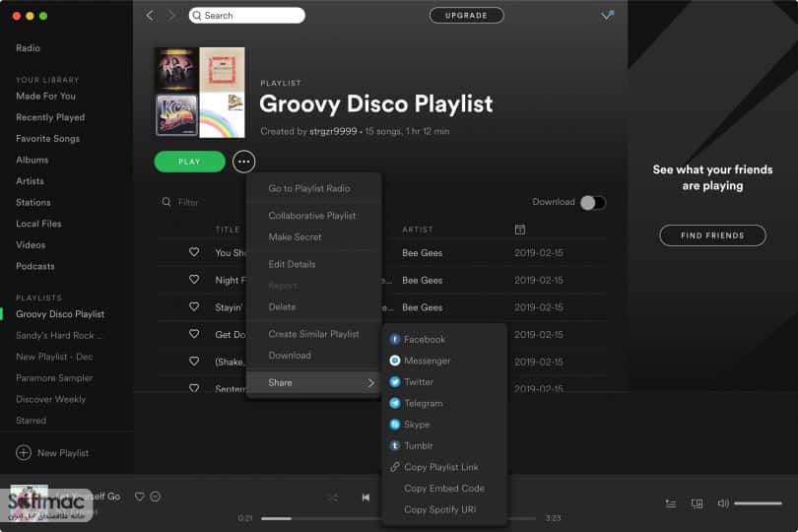
Task: Share on Twitter icon
Action: (x=394, y=382)
